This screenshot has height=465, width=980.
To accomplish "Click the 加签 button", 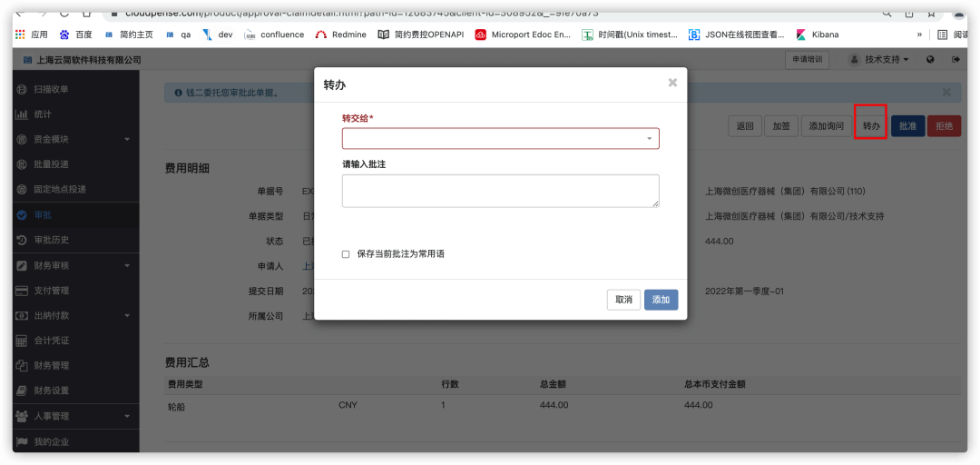I will point(781,126).
